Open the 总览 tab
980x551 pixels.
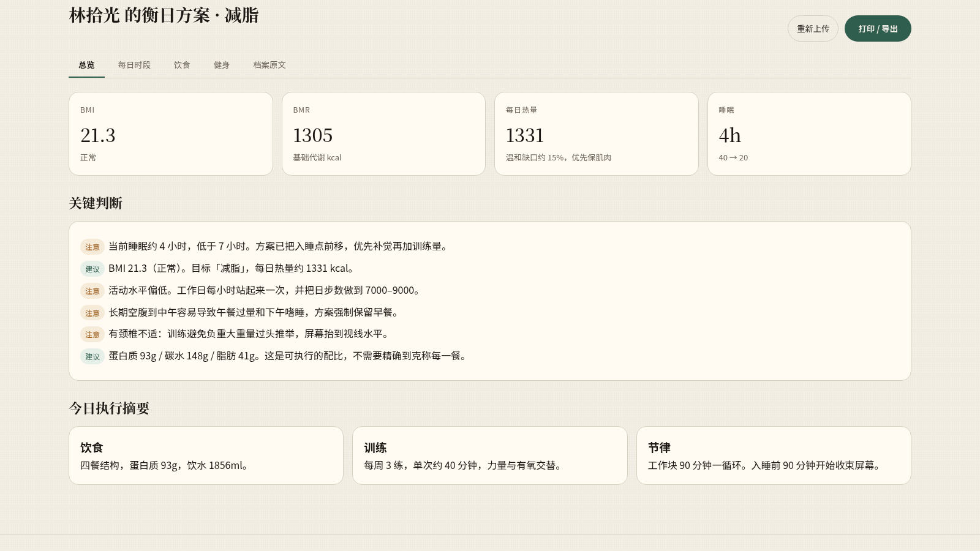86,65
